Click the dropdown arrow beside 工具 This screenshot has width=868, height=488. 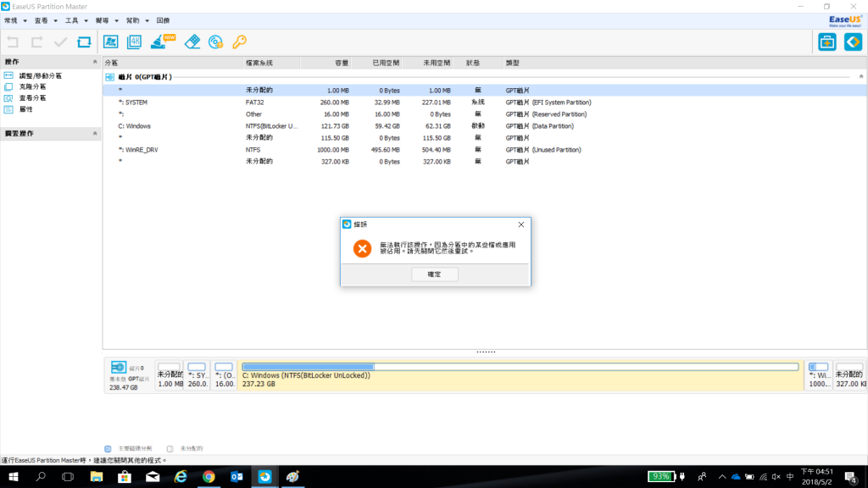[86, 21]
